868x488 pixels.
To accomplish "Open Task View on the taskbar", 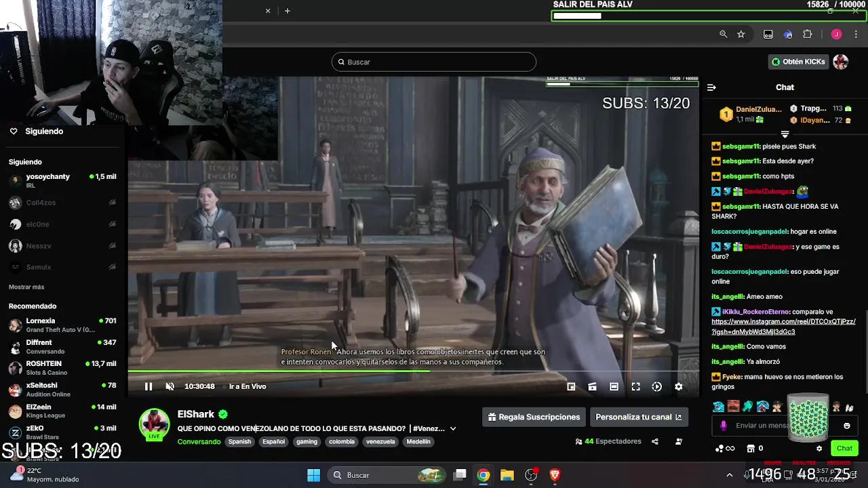I will click(460, 475).
